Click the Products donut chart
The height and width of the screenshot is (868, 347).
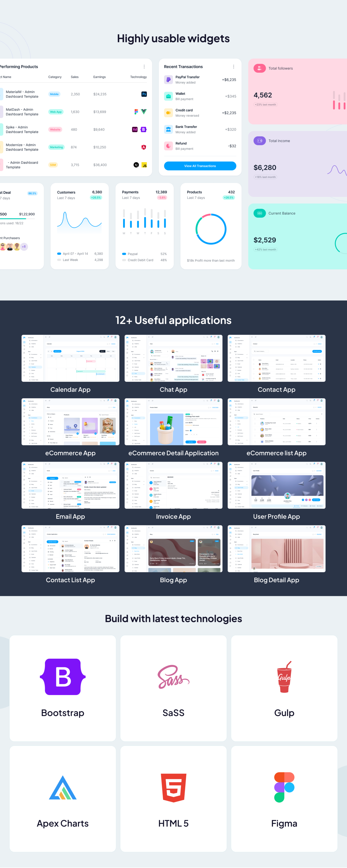pos(211,229)
